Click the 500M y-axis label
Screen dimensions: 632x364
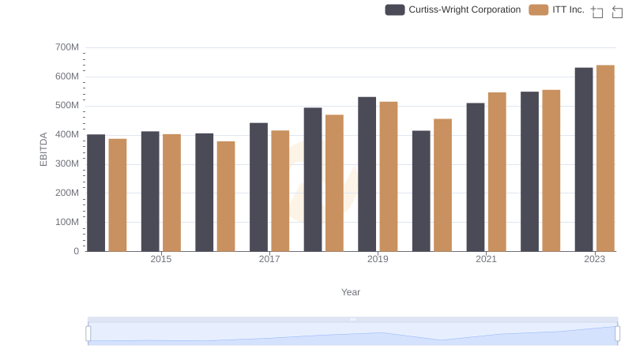tap(67, 106)
